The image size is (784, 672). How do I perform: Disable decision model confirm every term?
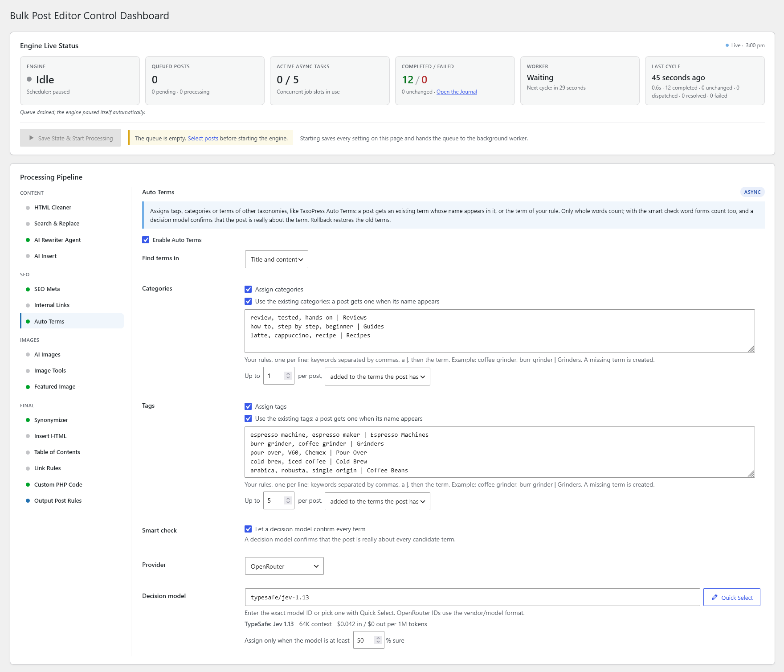(248, 529)
